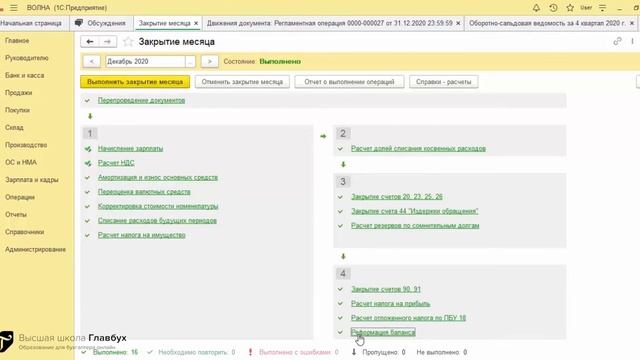Open Склад section in sidebar

point(14,128)
